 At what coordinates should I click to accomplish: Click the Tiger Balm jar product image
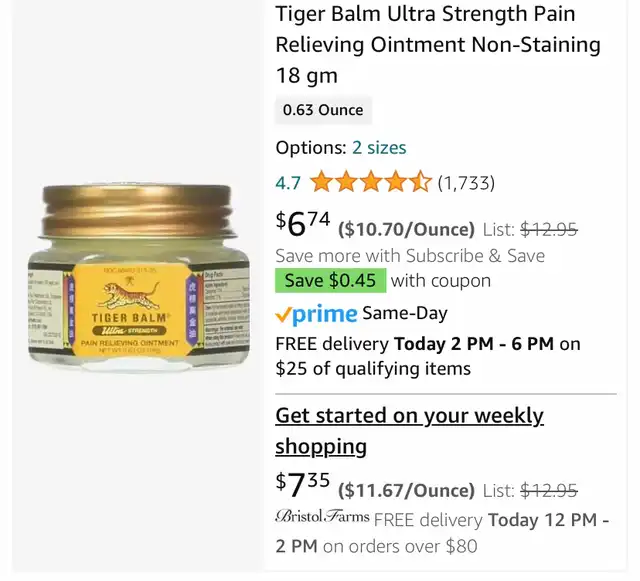pyautogui.click(x=139, y=278)
